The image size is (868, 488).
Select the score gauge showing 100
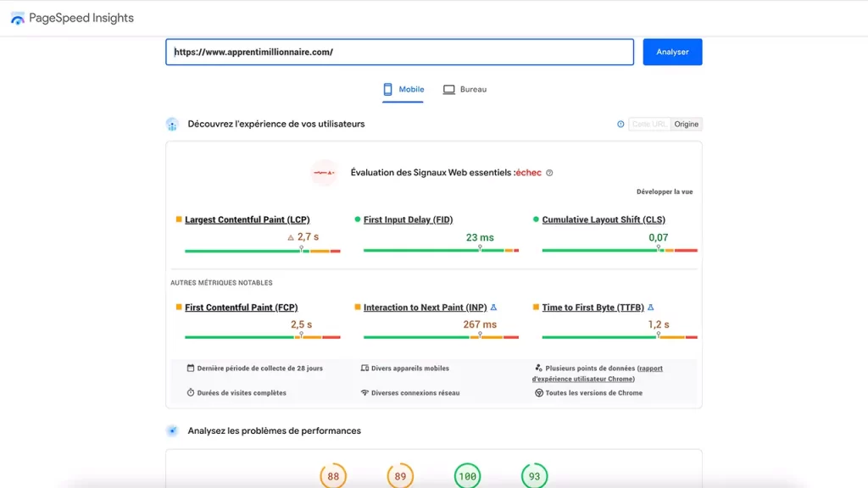(467, 476)
